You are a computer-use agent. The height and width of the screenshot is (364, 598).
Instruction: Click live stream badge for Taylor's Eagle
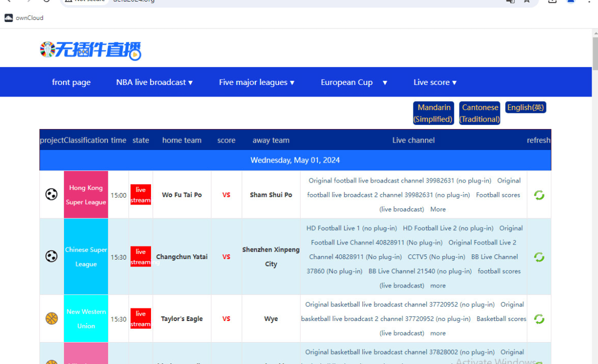pos(141,319)
